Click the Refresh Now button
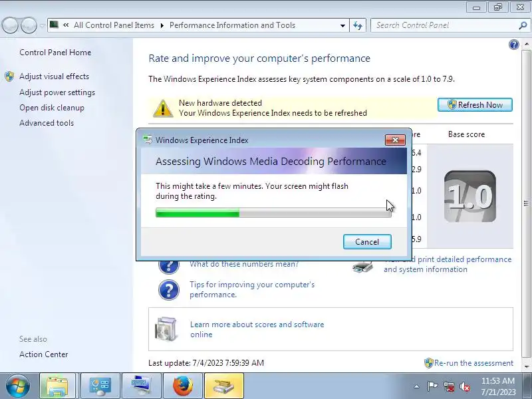Screen dimensions: 532x399 point(475,105)
